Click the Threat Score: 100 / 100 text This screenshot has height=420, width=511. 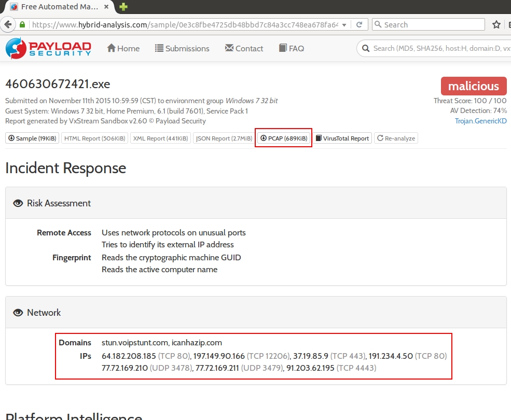(x=470, y=101)
